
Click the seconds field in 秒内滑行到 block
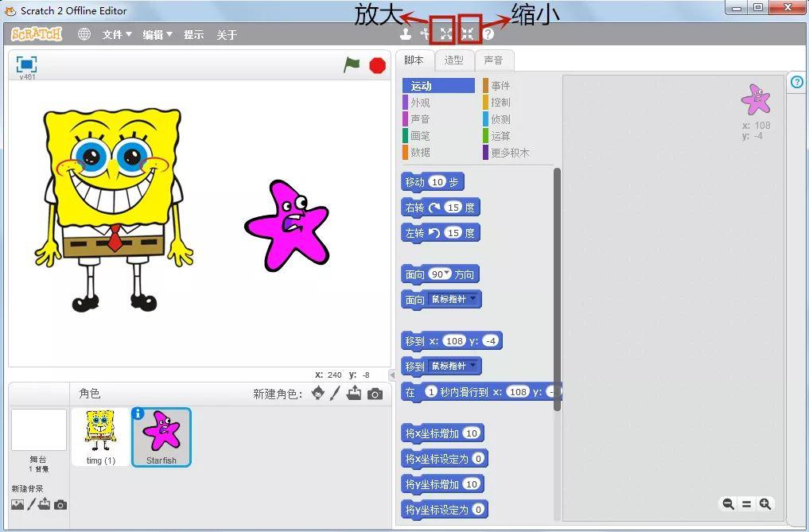431,392
